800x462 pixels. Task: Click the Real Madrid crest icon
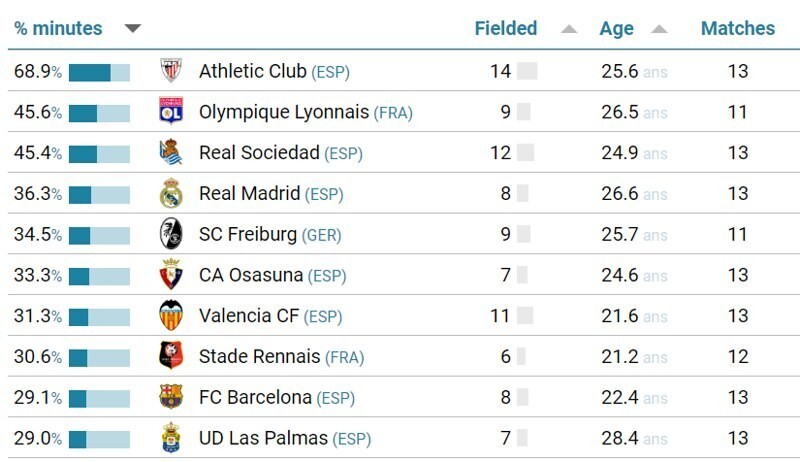(x=171, y=193)
